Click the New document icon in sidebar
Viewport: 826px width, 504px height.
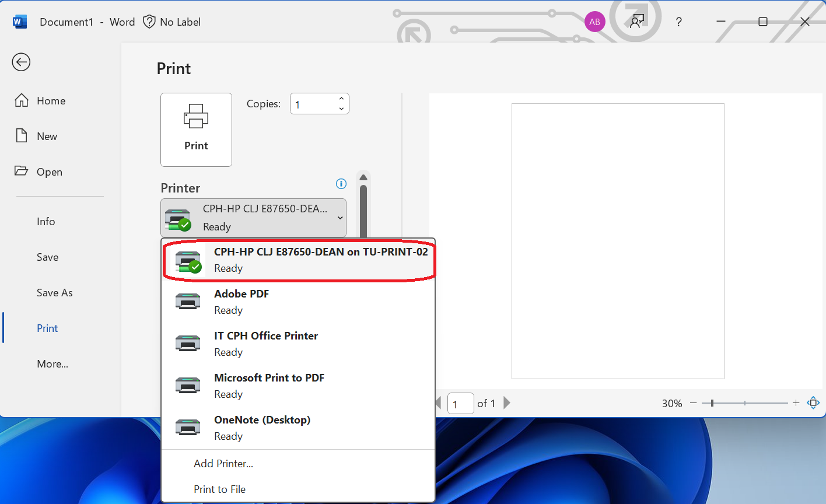22,136
